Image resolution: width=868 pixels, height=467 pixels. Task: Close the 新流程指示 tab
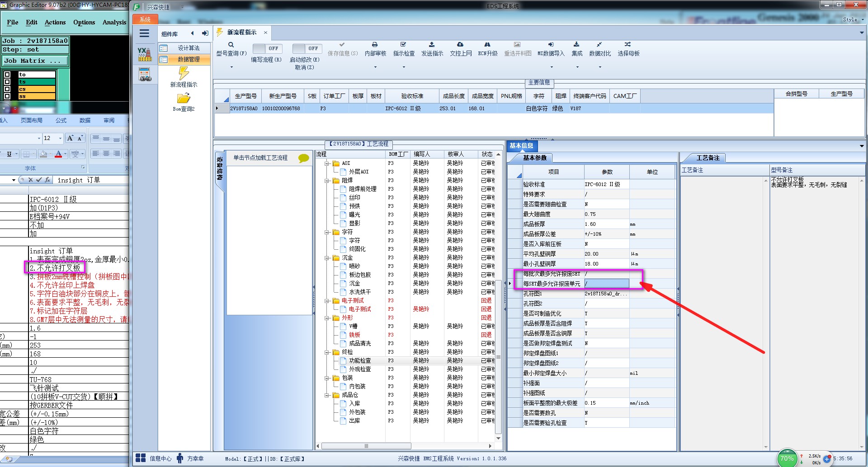click(x=265, y=33)
